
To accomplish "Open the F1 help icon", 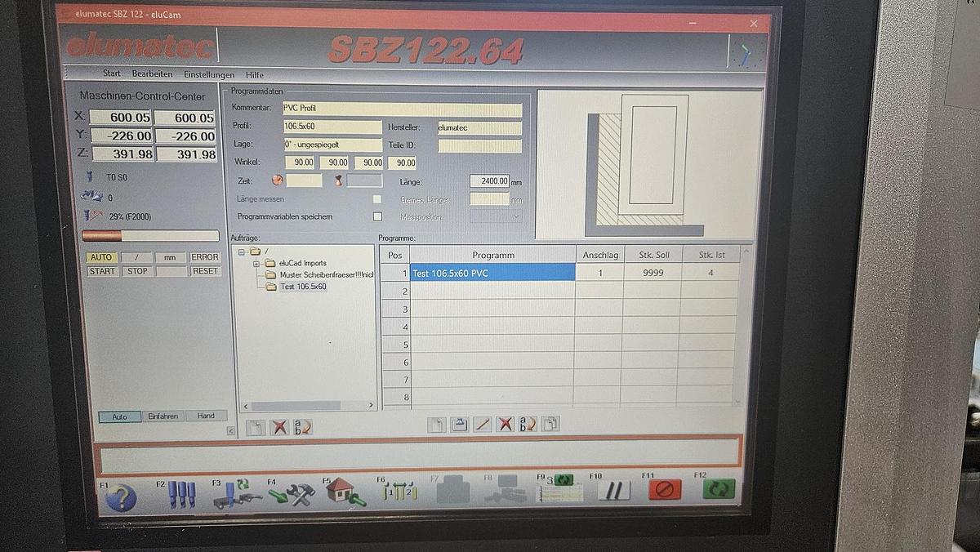I will 121,496.
